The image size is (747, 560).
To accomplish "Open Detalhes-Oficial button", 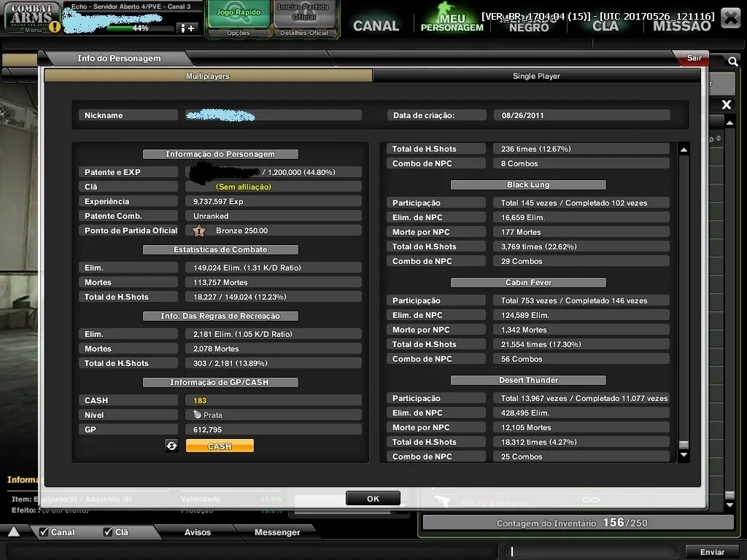I will click(x=304, y=33).
